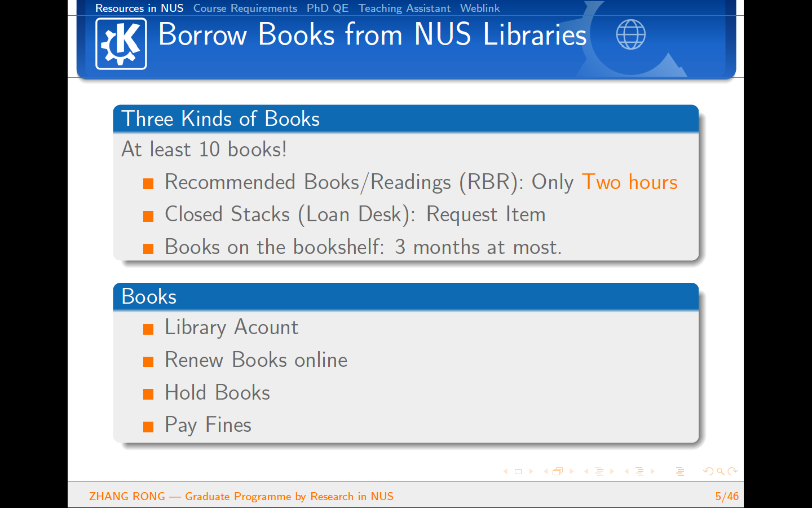Click the globe icon in header
Viewport: 812px width, 508px height.
(630, 34)
